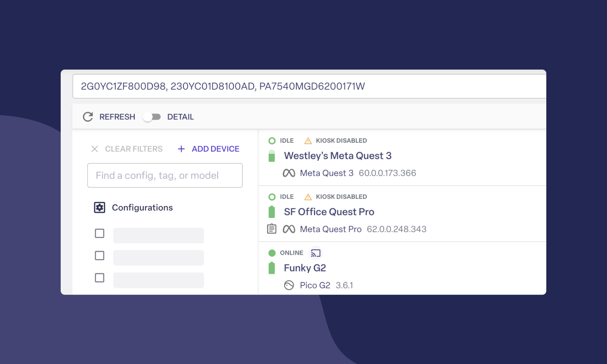The image size is (607, 364).
Task: Click kiosk disabled warning icon on Westley's device
Action: pos(308,141)
